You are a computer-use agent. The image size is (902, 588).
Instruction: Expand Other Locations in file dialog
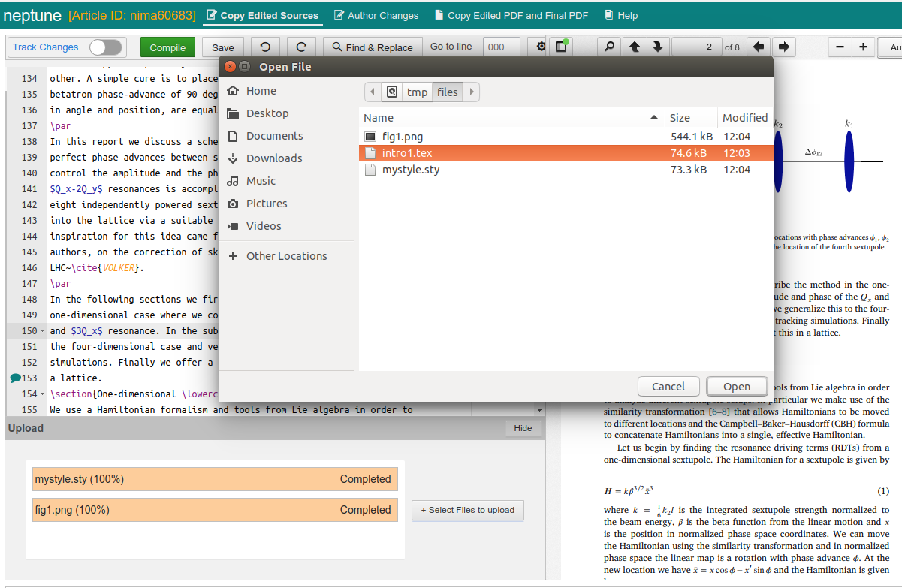286,256
